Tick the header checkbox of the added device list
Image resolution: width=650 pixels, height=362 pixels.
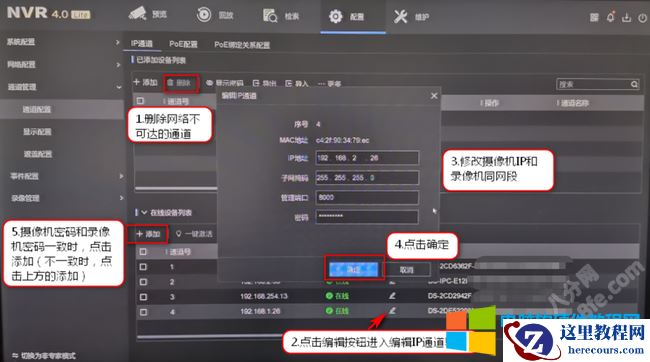point(140,101)
